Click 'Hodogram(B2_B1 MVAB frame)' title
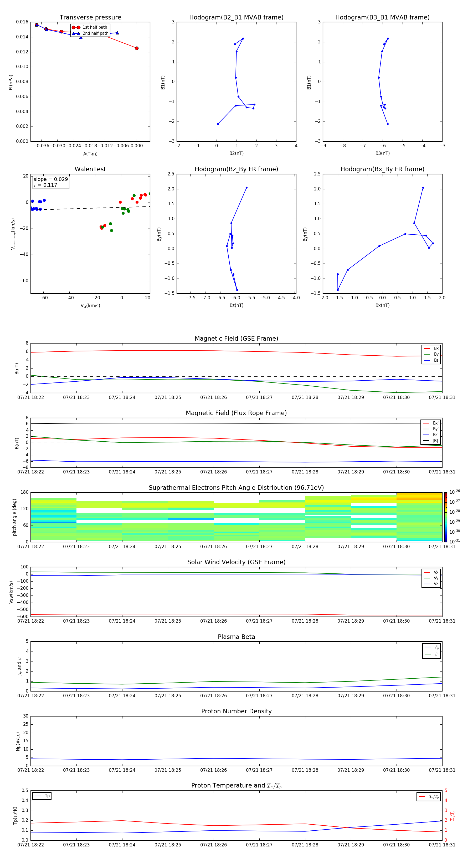This screenshot has width=473, height=868. click(236, 18)
